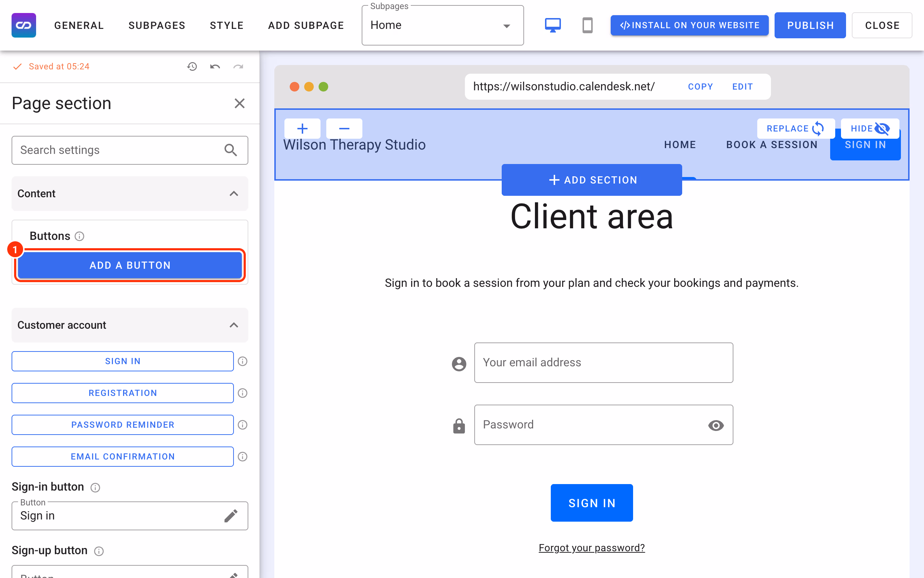Viewport: 924px width, 578px height.
Task: Edit the Sign in button text pencil
Action: pos(231,516)
